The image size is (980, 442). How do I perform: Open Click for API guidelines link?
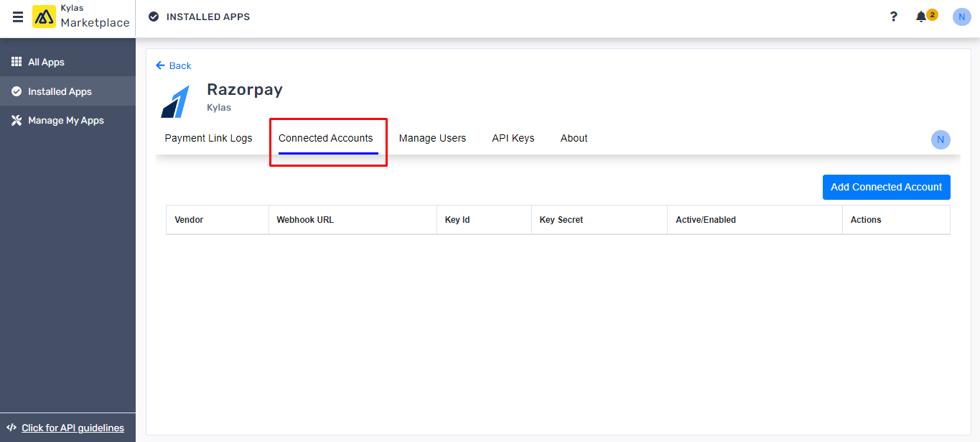73,428
